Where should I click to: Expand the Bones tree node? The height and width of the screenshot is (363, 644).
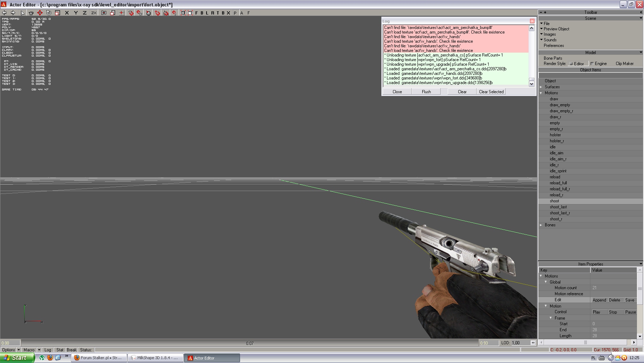click(541, 225)
